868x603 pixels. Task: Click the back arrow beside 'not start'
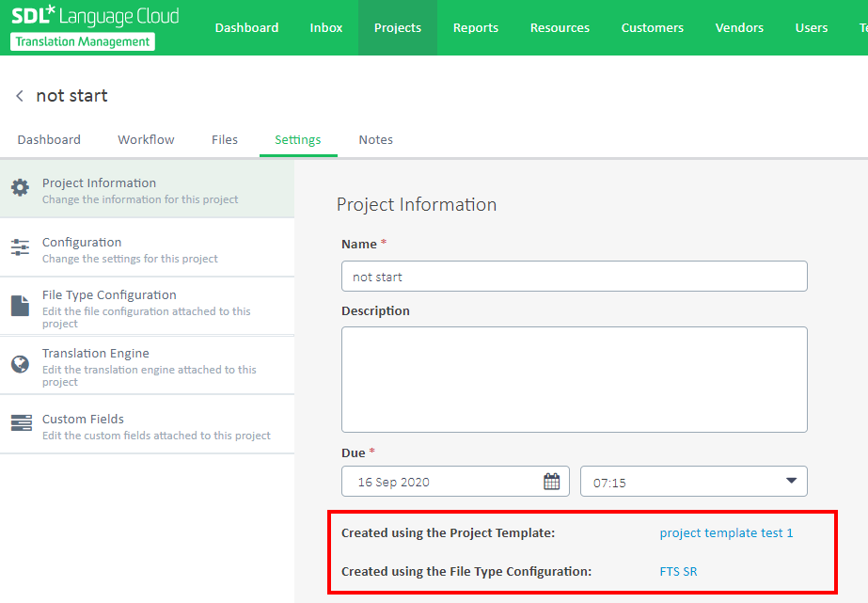pos(20,96)
